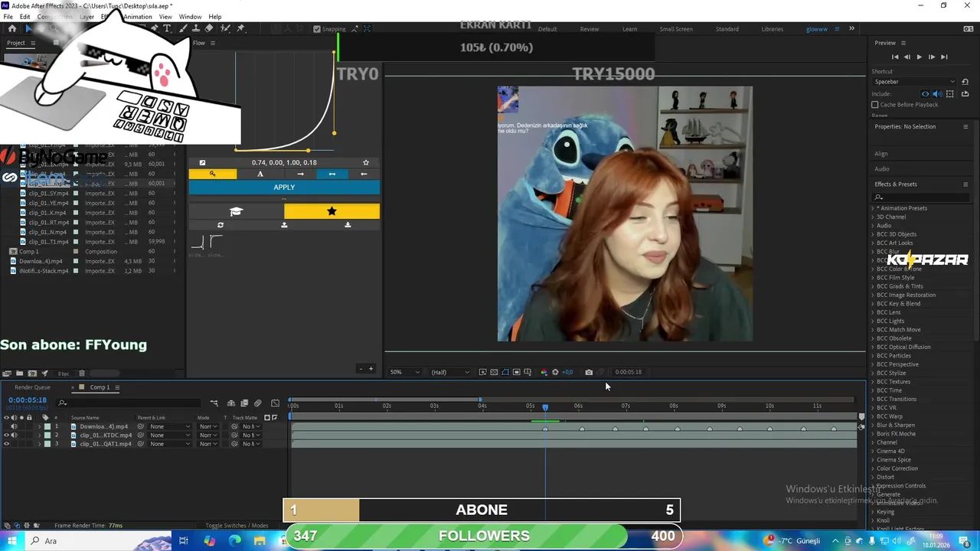980x551 pixels.
Task: Open the 50% magnification dropdown
Action: tap(405, 372)
